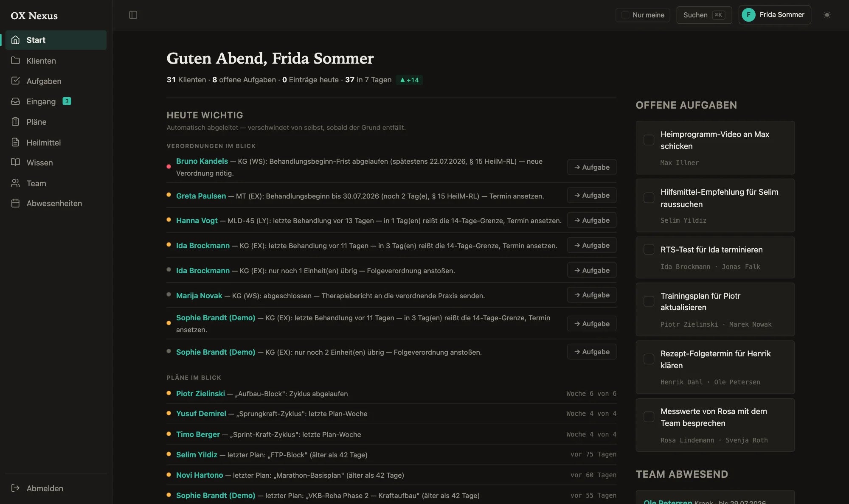Toggle the sidebar panel icon
Screen dimensions: 849x504
click(133, 15)
